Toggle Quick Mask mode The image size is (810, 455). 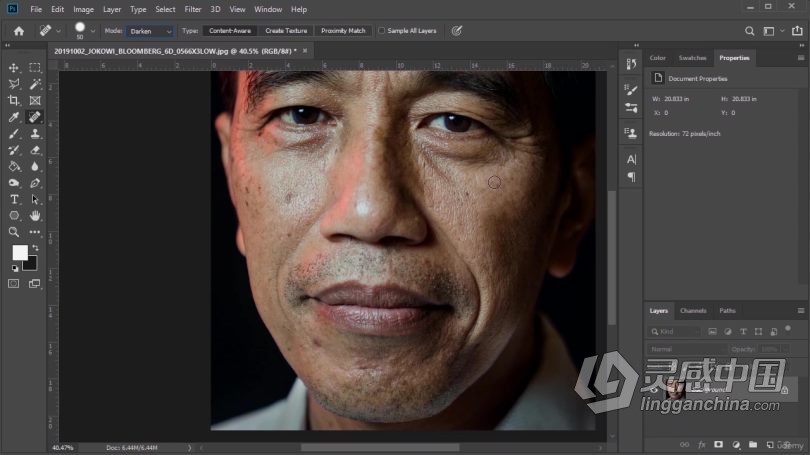[13, 284]
